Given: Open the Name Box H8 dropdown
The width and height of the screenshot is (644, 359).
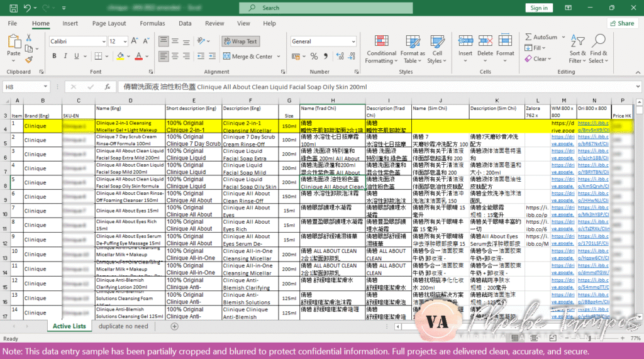Looking at the screenshot, I should tap(45, 87).
